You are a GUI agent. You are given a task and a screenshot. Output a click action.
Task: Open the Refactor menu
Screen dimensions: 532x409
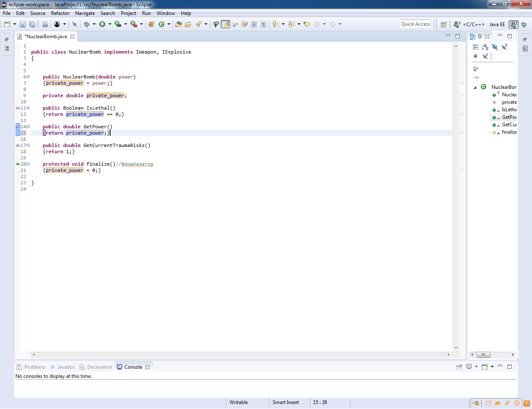[60, 13]
